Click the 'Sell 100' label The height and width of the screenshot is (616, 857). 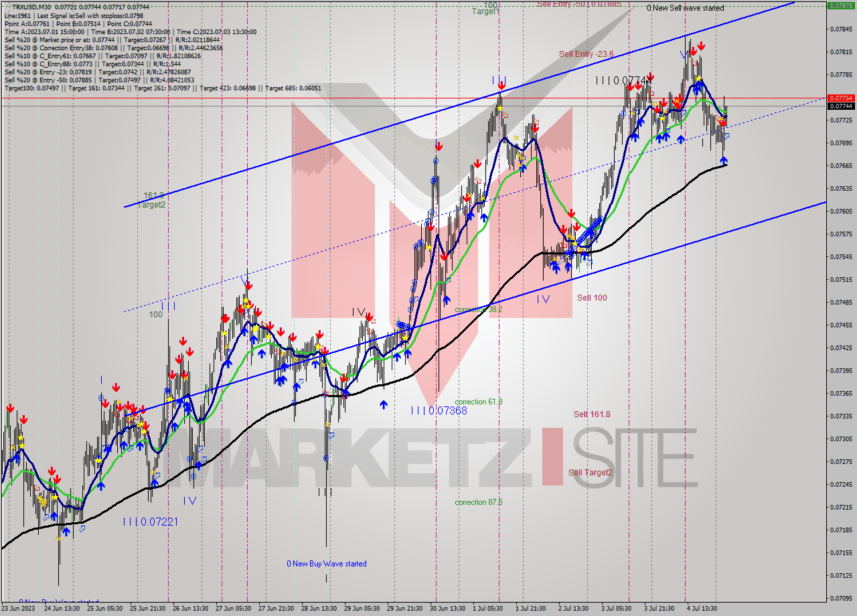coord(592,298)
